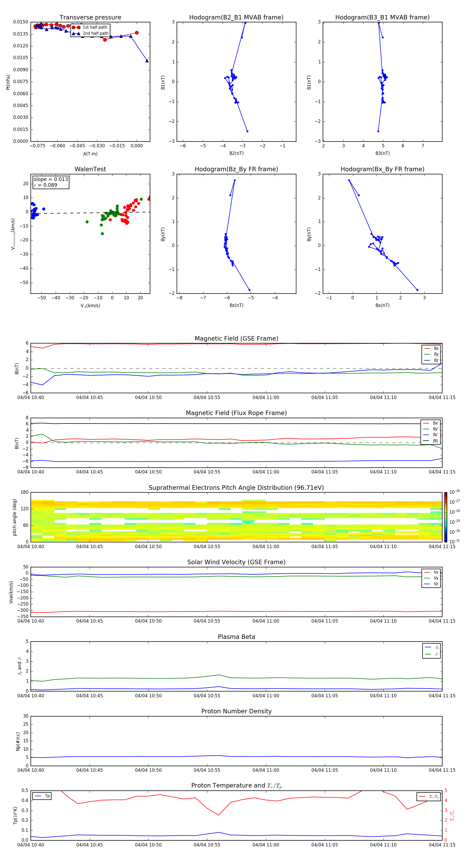Click the 'Bx(nT)' x-axis label

coord(382,305)
